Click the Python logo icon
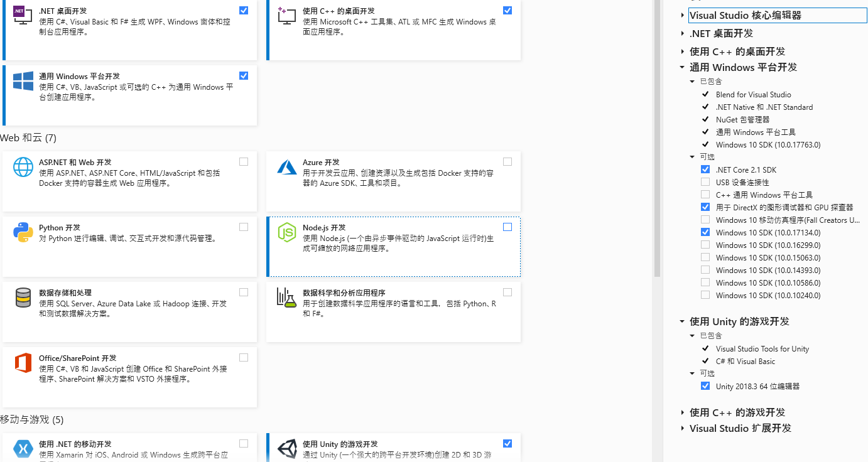Screen dimensions: 868x462 click(x=23, y=232)
